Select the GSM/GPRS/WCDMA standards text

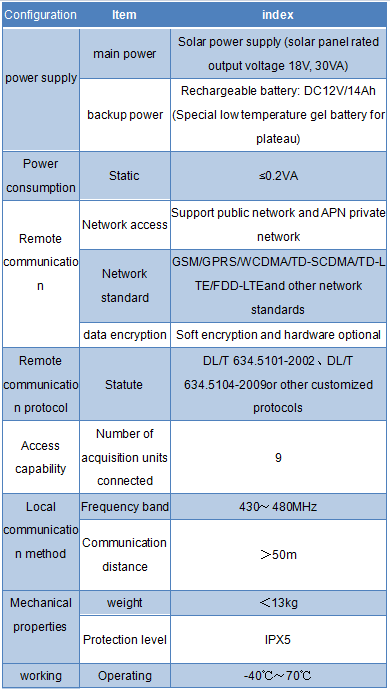(x=278, y=286)
